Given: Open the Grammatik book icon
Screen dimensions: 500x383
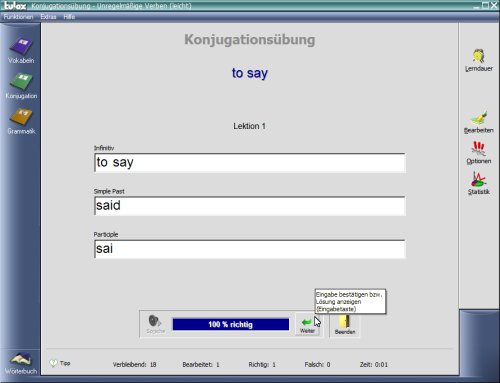Looking at the screenshot, I should (x=21, y=121).
